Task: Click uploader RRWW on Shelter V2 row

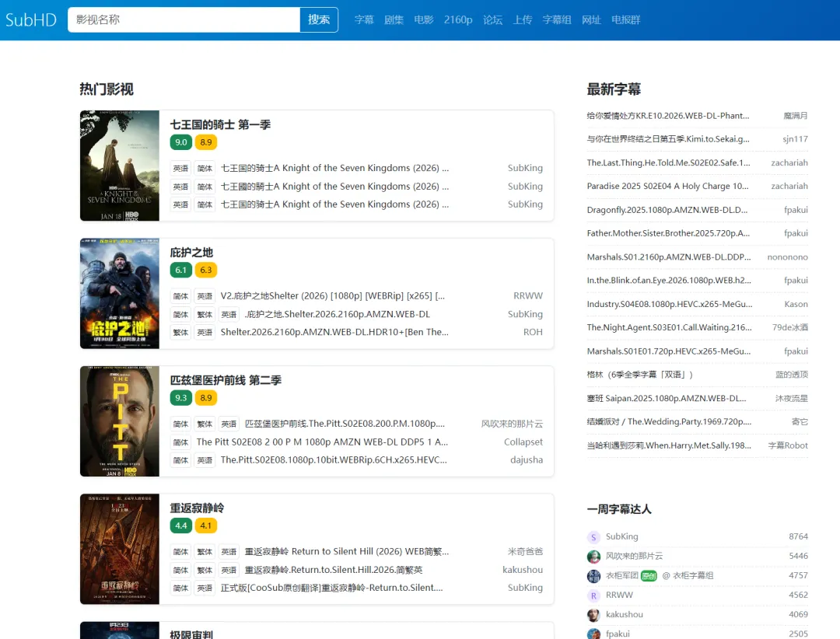Action: (527, 295)
